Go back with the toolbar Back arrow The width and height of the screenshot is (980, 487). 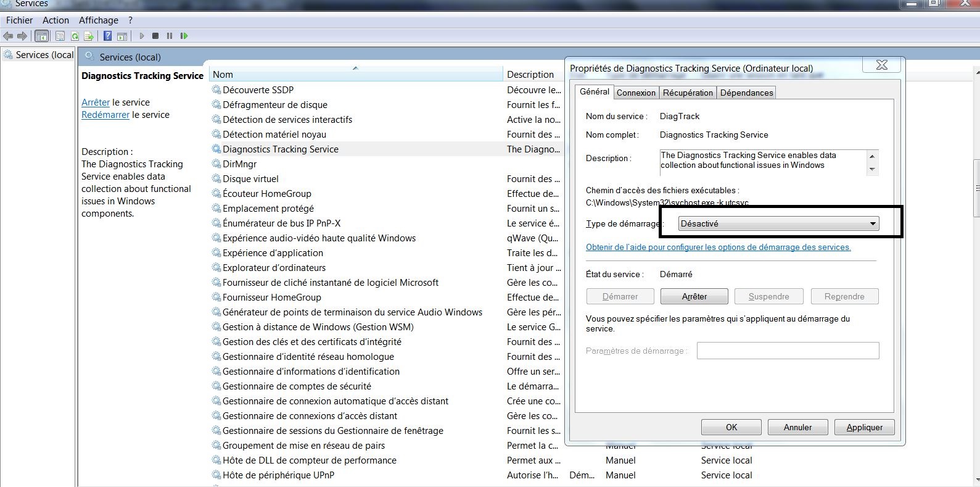click(8, 36)
